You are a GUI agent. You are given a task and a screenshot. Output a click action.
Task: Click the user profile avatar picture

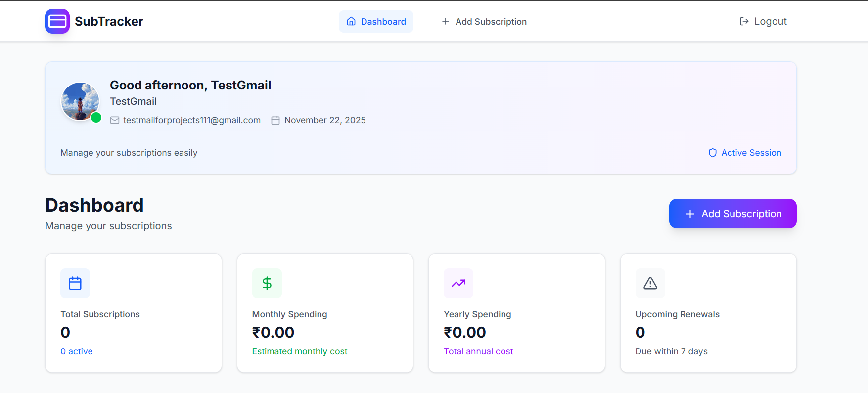click(80, 101)
